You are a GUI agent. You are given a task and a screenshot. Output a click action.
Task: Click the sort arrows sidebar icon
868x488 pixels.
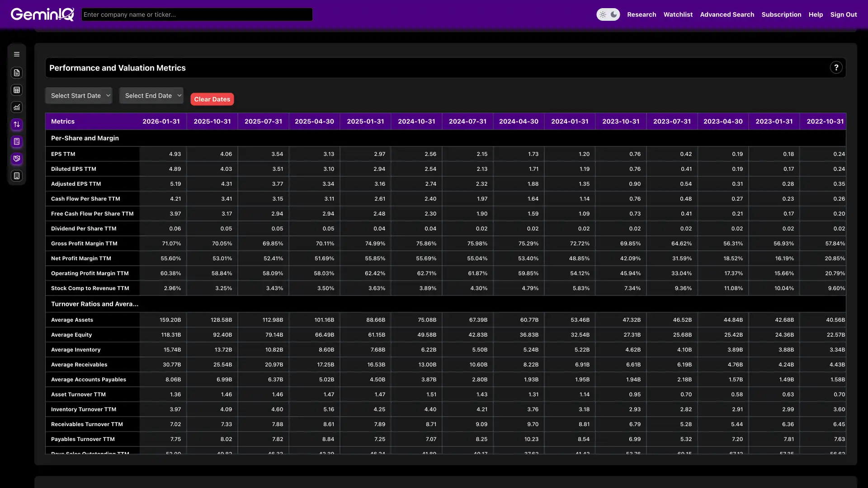[17, 125]
